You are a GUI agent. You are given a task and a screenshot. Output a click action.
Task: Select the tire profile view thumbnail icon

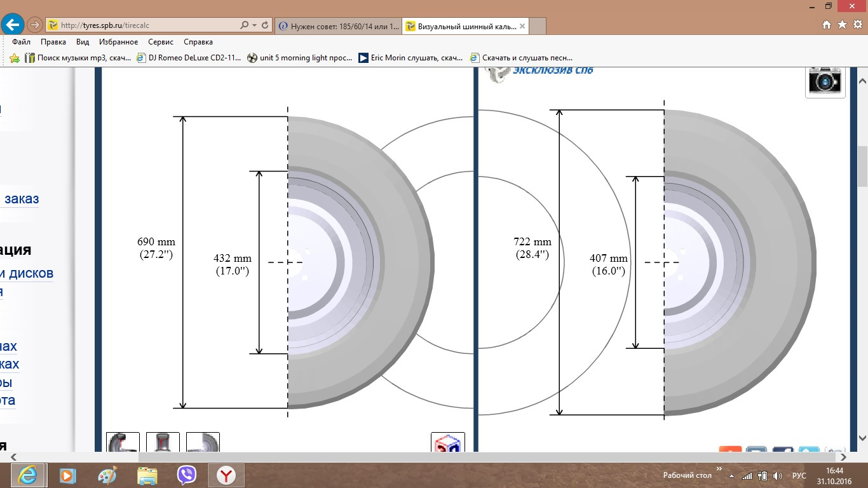pyautogui.click(x=123, y=442)
